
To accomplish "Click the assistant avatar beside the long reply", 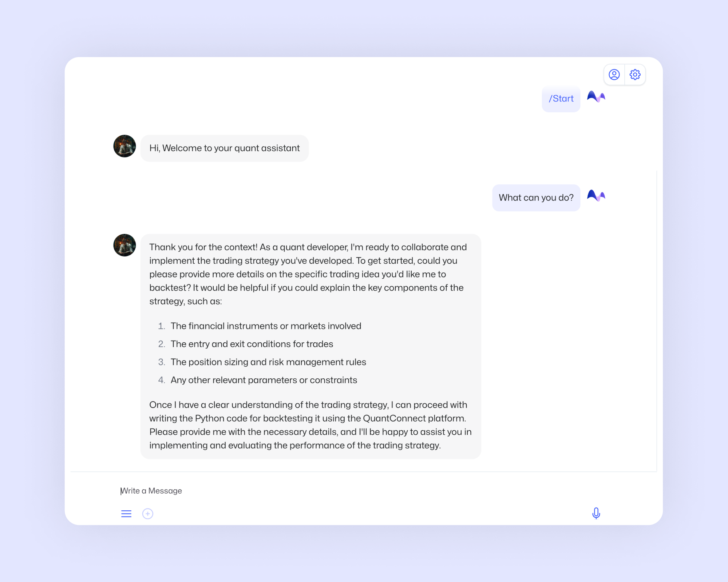I will [x=124, y=245].
